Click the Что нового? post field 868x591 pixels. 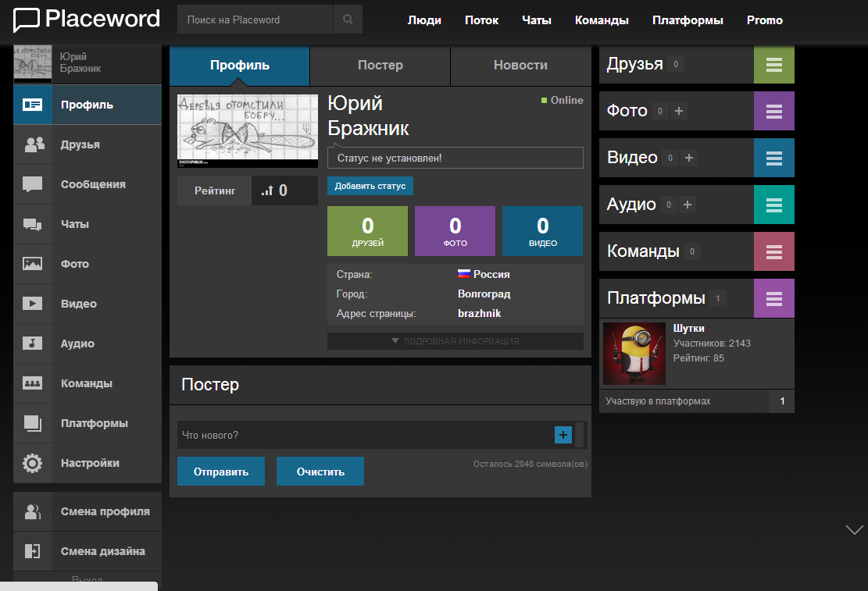[366, 435]
